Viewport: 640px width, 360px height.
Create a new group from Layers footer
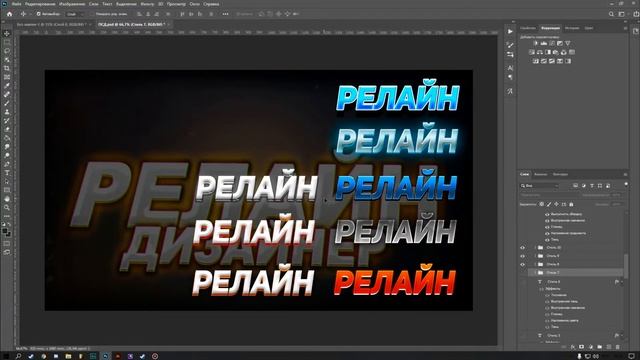[600, 347]
